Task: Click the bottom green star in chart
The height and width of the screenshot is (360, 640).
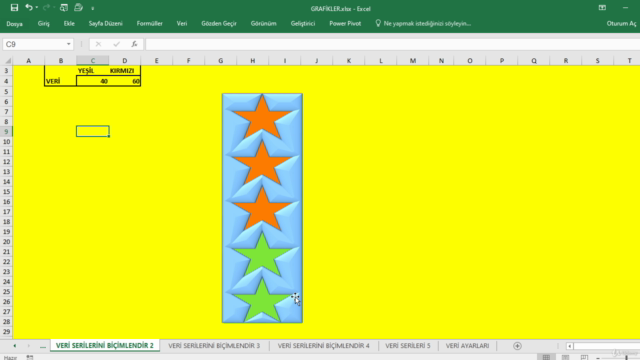Action: (x=262, y=302)
